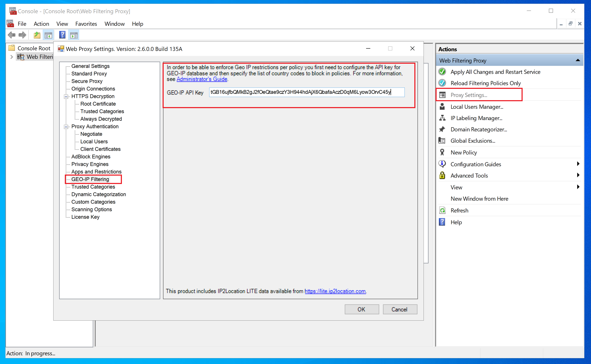Screen dimensions: 591x364
Task: Open the File menu
Action: (x=22, y=24)
